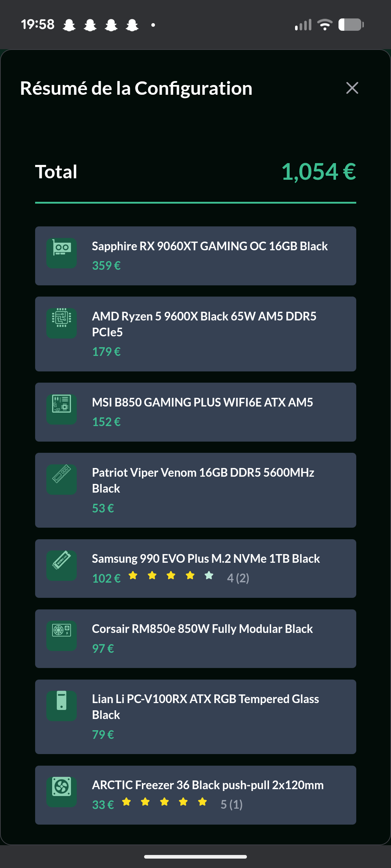Tap the motherboard icon
Screen dimensions: 391x868
pyautogui.click(x=62, y=409)
